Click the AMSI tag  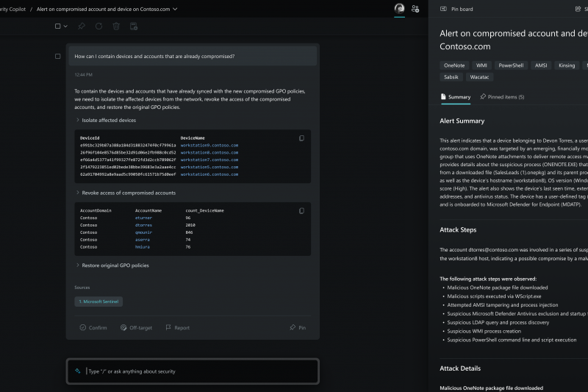point(541,65)
